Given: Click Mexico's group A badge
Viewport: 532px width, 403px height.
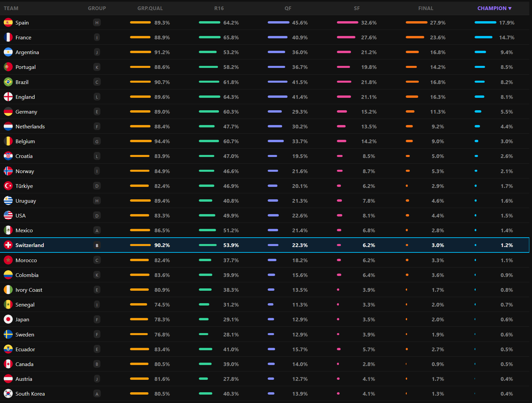Looking at the screenshot, I should (x=97, y=231).
